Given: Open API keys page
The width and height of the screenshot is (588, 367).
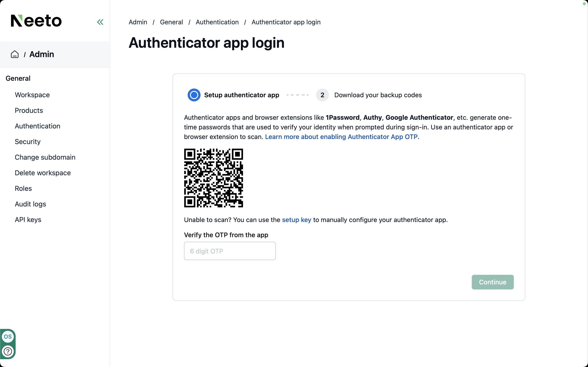Looking at the screenshot, I should (28, 220).
